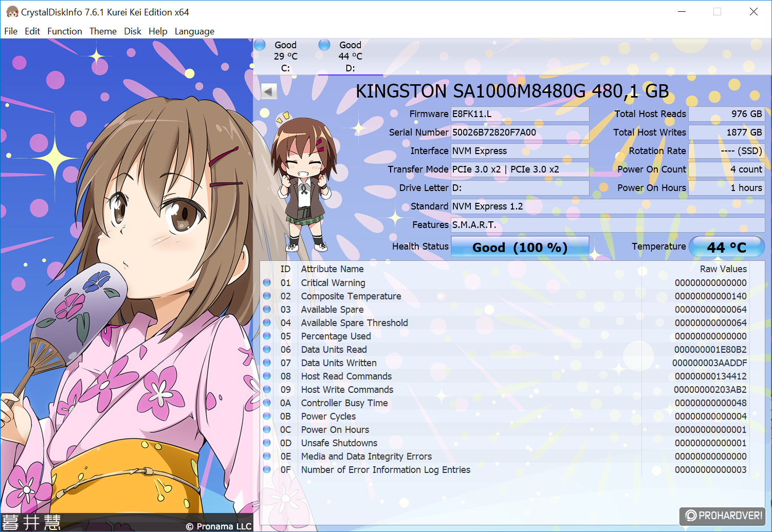Click the blue status orb for drive C:
This screenshot has width=772, height=532.
point(260,45)
